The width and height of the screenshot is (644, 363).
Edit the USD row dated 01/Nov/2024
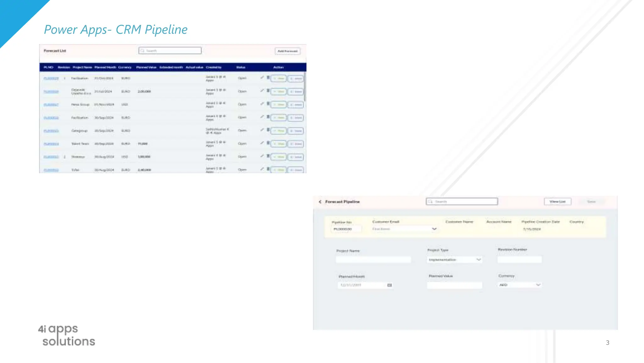pos(262,104)
